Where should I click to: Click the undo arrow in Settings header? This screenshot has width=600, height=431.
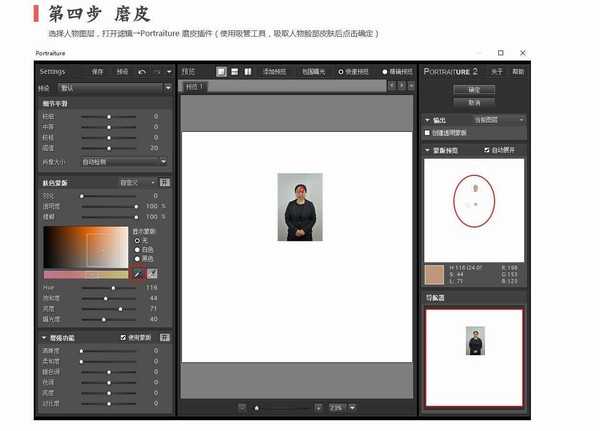coord(142,72)
